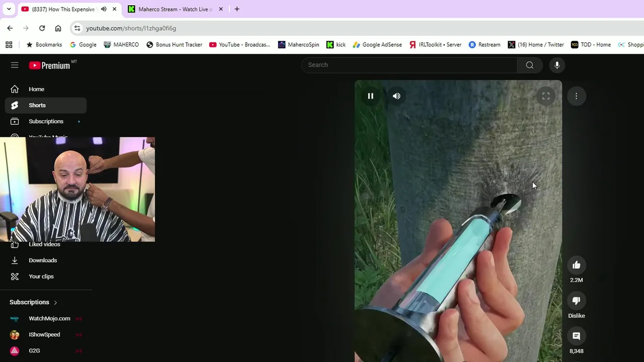
Task: Open G2G channel
Action: pos(46,350)
